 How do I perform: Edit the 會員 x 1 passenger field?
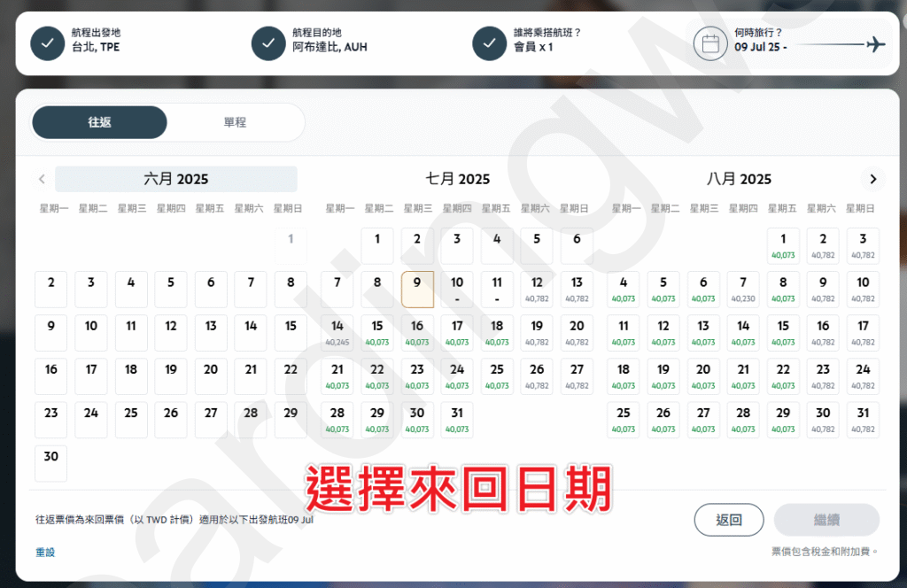(x=547, y=40)
